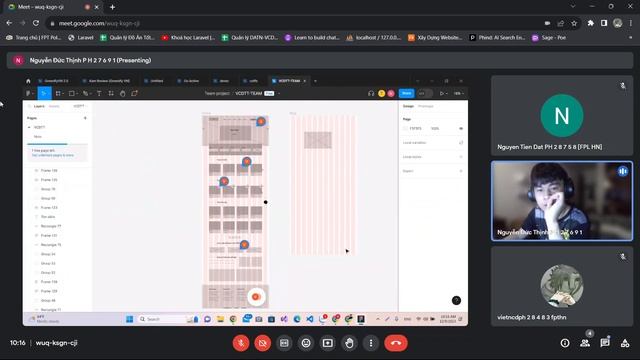This screenshot has width=640, height=360.
Task: Switch to Figma Layers tab
Action: 39,106
